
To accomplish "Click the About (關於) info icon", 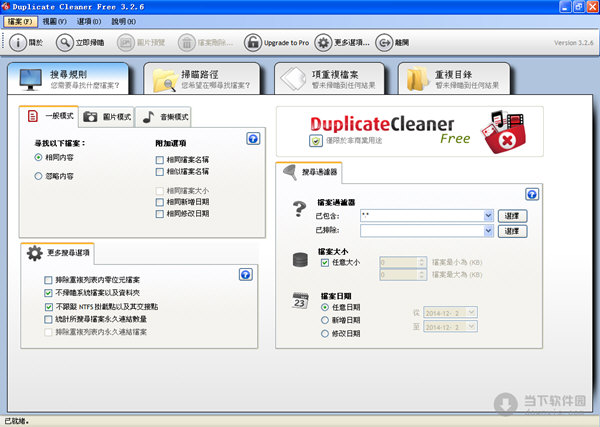I will [x=18, y=42].
